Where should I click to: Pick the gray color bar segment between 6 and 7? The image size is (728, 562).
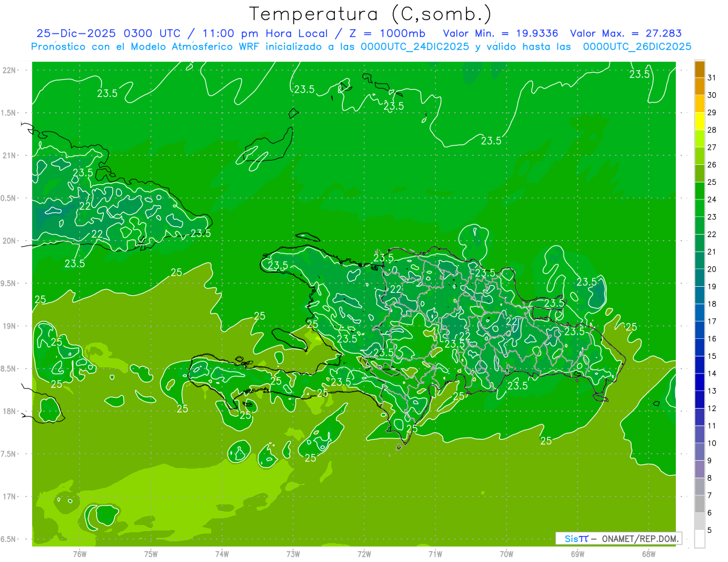[699, 504]
